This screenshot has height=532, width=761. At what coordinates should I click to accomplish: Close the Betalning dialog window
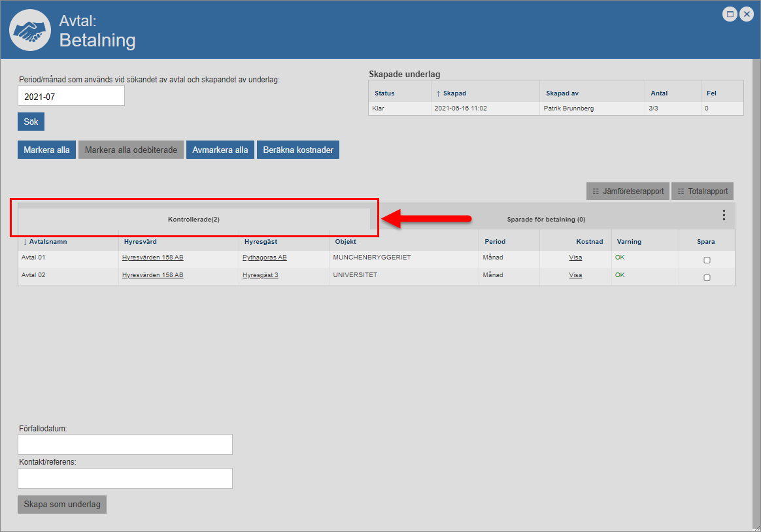[x=746, y=14]
